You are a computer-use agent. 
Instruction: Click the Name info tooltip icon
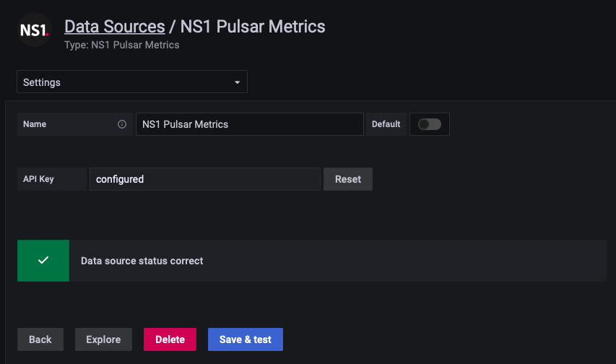[122, 124]
